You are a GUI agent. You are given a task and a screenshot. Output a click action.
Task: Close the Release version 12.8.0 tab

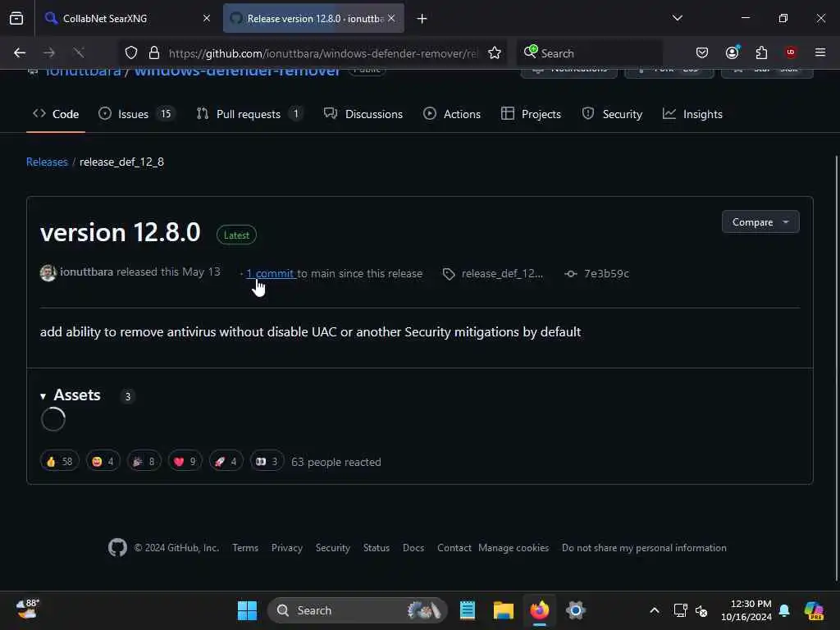point(391,18)
